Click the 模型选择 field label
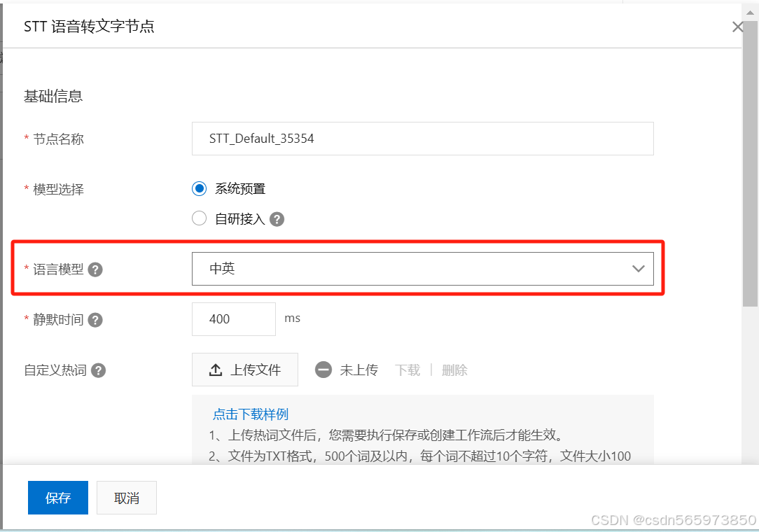The image size is (759, 532). 59,189
